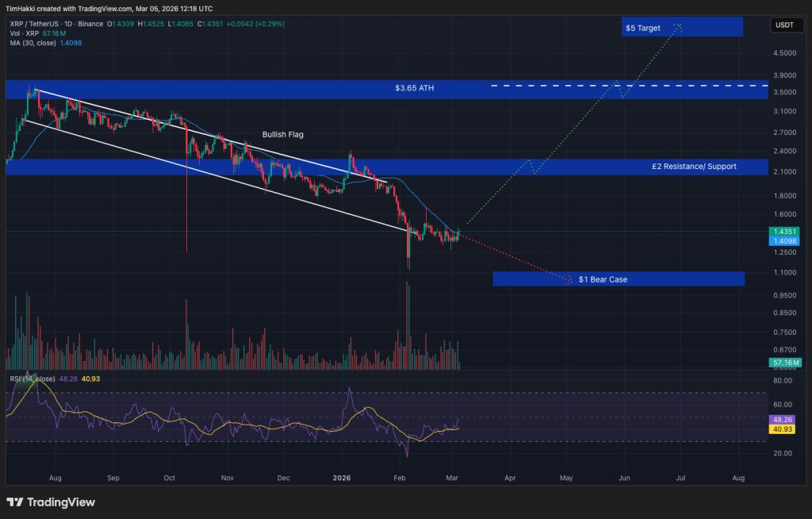Click the 57.16M volume tag
The height and width of the screenshot is (519, 812).
click(786, 363)
